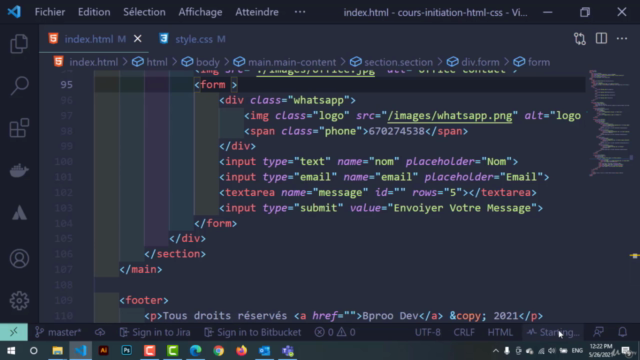Screen dimensions: 640x360
Task: Click the closing </form> tag
Action: point(216,223)
